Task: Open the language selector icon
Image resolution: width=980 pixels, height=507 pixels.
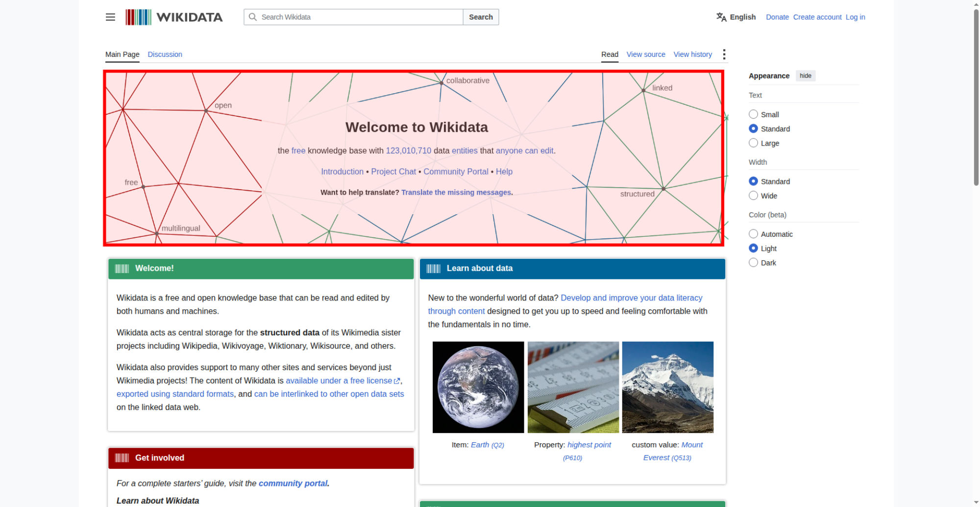Action: 721,17
